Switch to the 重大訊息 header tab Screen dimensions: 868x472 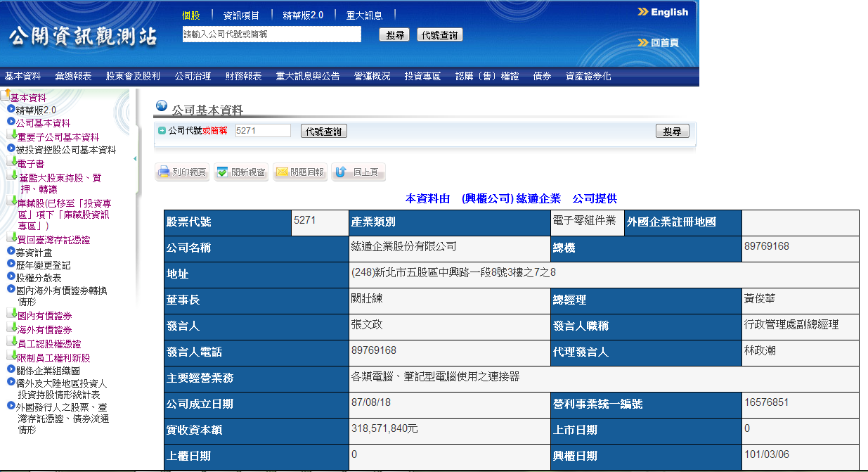point(364,15)
